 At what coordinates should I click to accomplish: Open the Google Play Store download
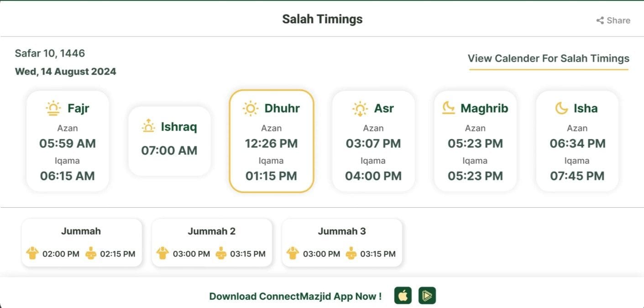[427, 296]
